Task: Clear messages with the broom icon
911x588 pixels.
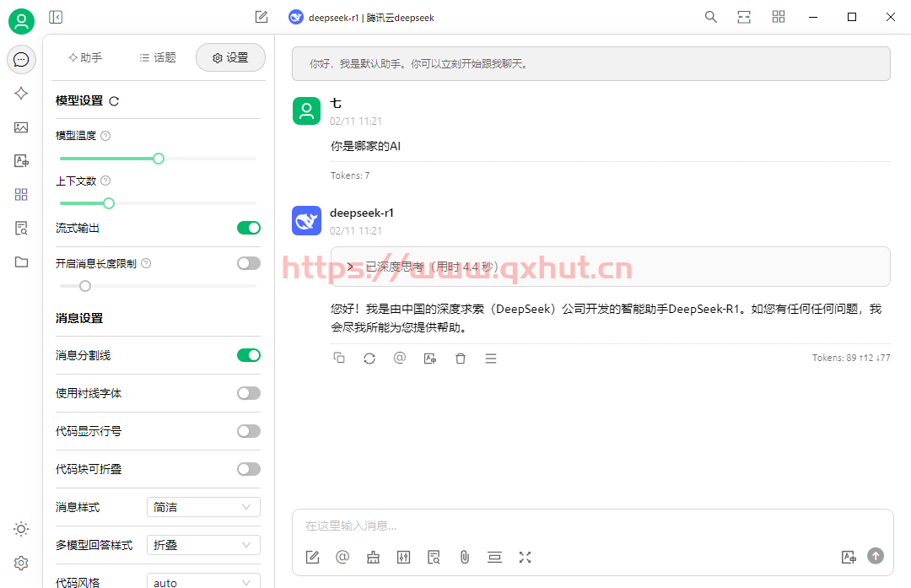Action: [x=373, y=557]
